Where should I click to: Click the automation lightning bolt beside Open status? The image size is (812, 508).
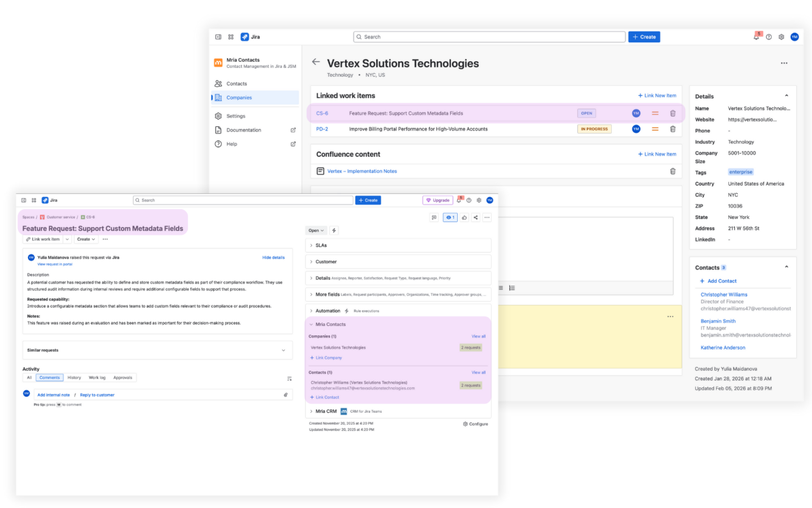pos(334,230)
